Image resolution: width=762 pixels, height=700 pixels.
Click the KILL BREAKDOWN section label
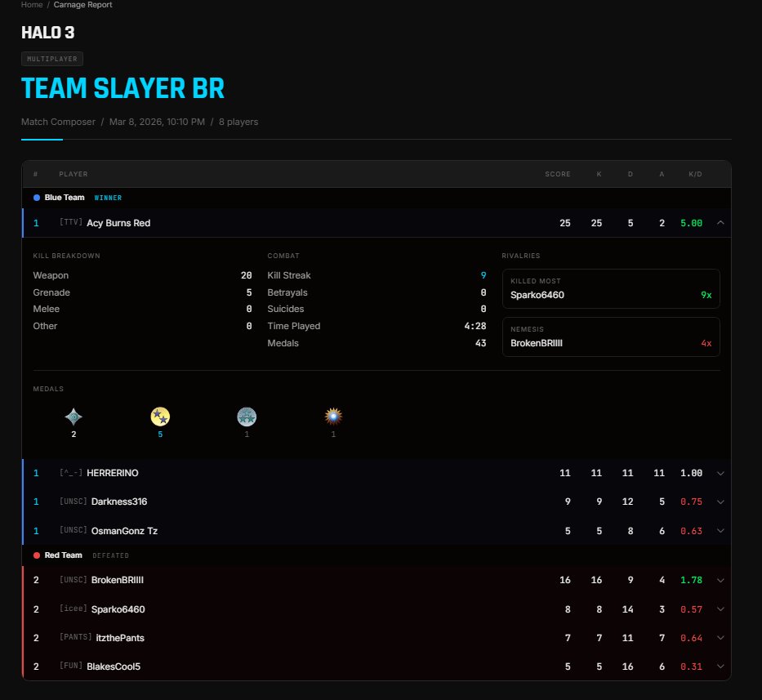click(67, 256)
